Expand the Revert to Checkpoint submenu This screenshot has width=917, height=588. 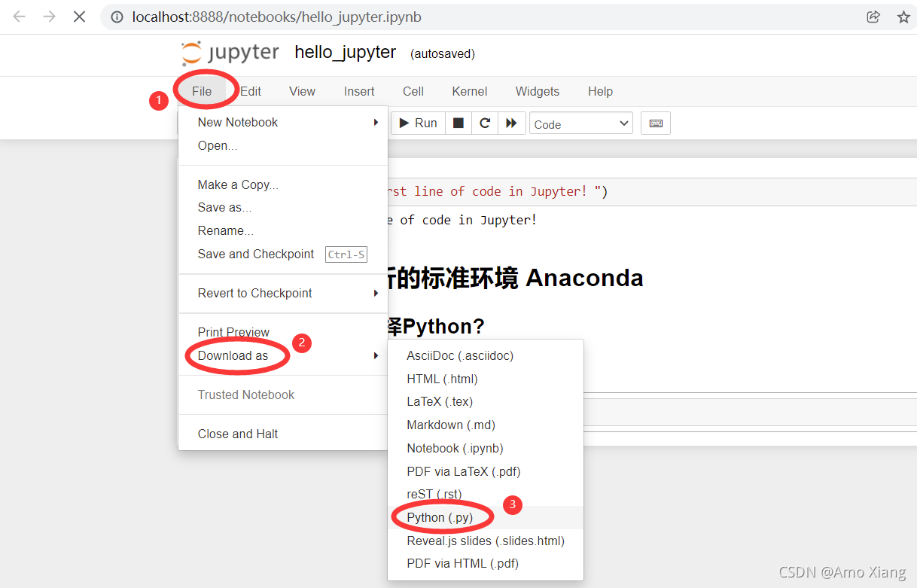click(283, 293)
